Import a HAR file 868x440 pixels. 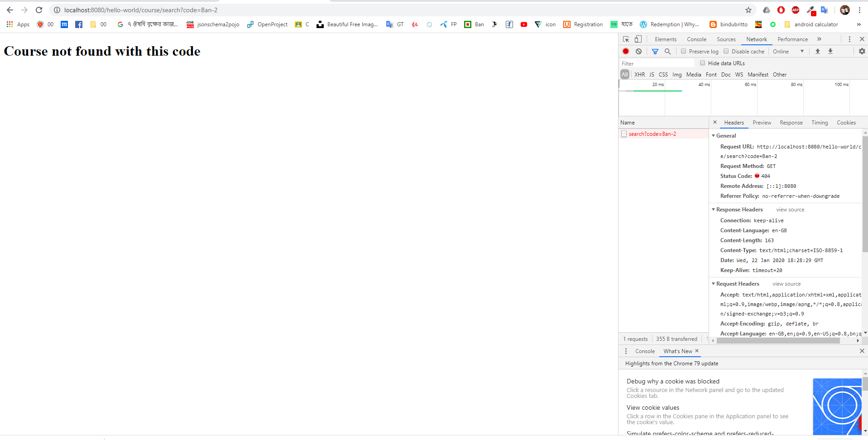[x=817, y=51]
